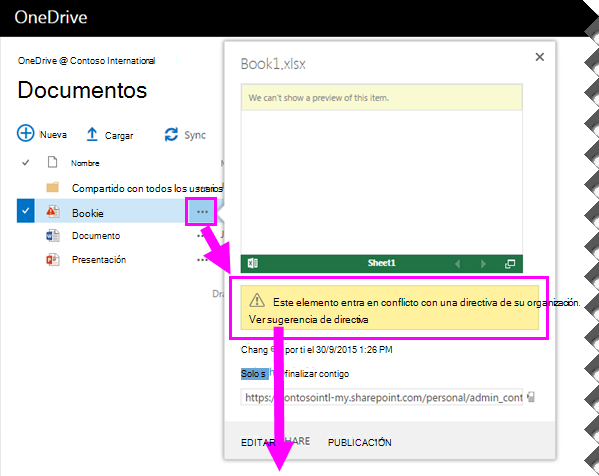Click the Nueva plus icon
The image size is (599, 476).
click(x=26, y=133)
